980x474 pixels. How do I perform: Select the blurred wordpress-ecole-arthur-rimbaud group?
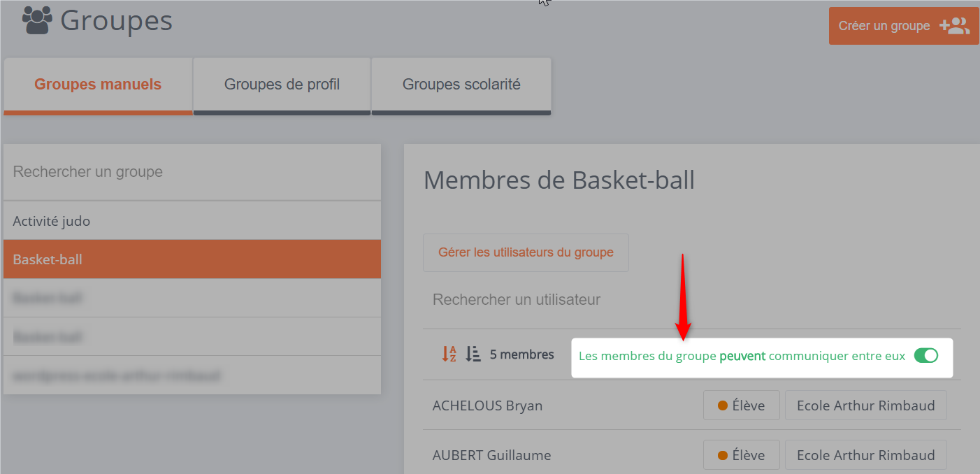(192, 375)
